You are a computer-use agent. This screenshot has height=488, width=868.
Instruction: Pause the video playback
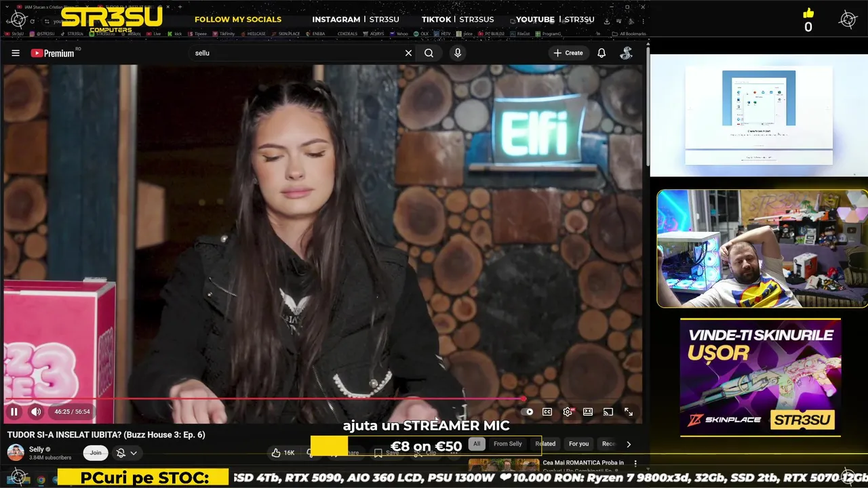point(14,411)
